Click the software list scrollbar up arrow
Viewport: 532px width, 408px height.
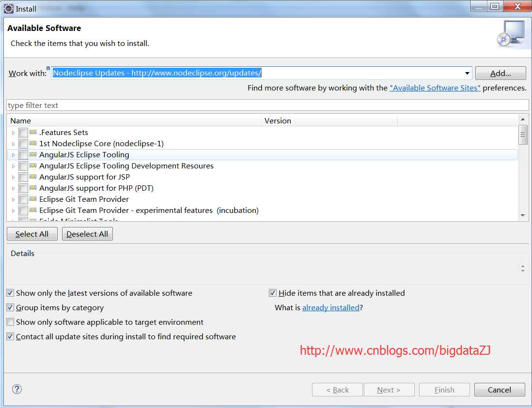(x=523, y=119)
